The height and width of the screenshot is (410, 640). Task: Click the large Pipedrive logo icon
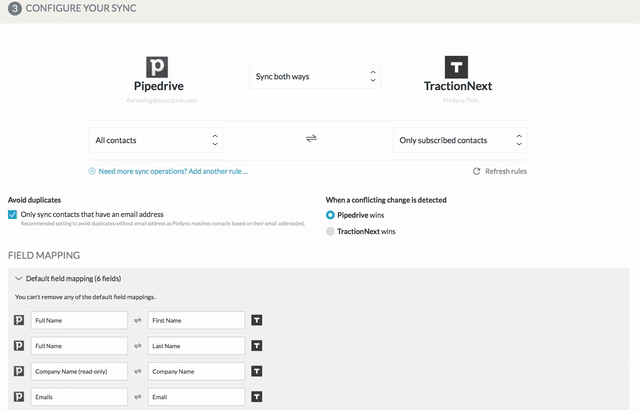point(157,67)
